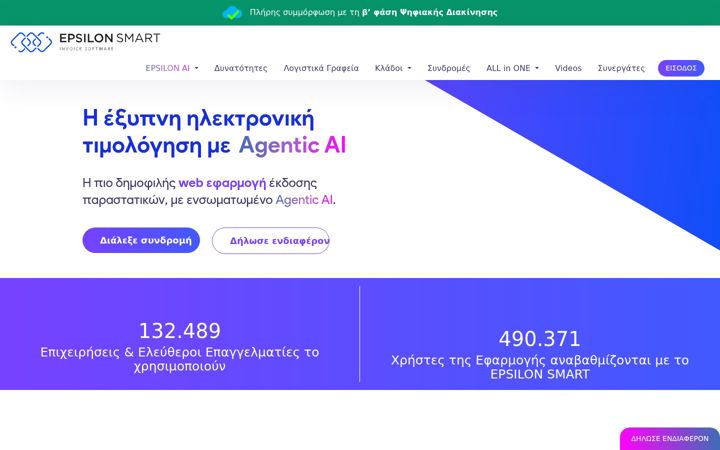Image resolution: width=720 pixels, height=450 pixels.
Task: Click the floating ΔΗΛΩΣΕ ΕΝΔΙΑΦΕΡΟΝ button
Action: [669, 439]
